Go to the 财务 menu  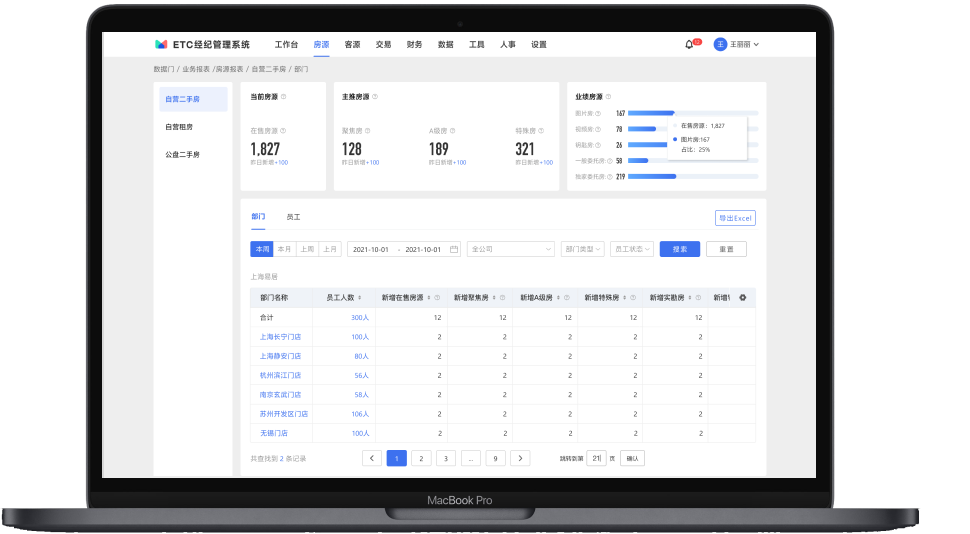[x=414, y=45]
